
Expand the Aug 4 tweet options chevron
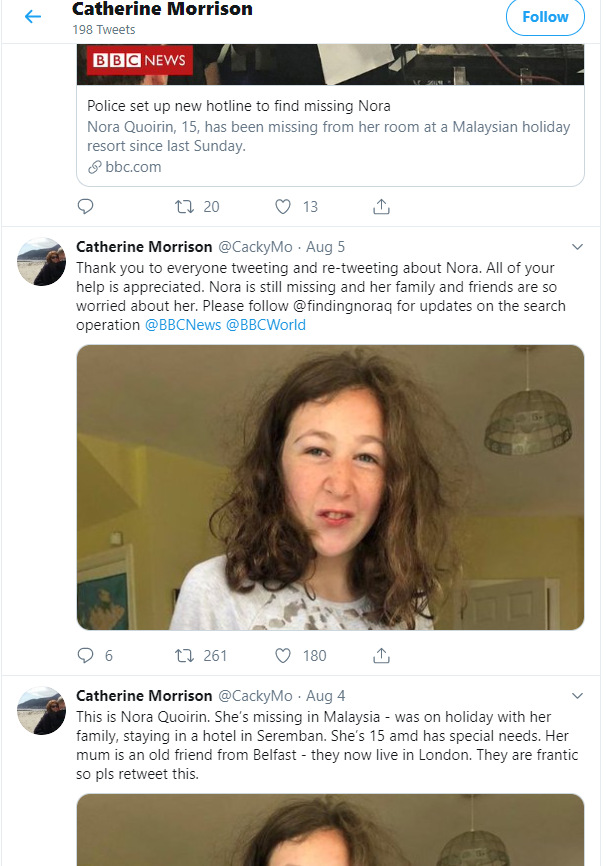pos(577,695)
